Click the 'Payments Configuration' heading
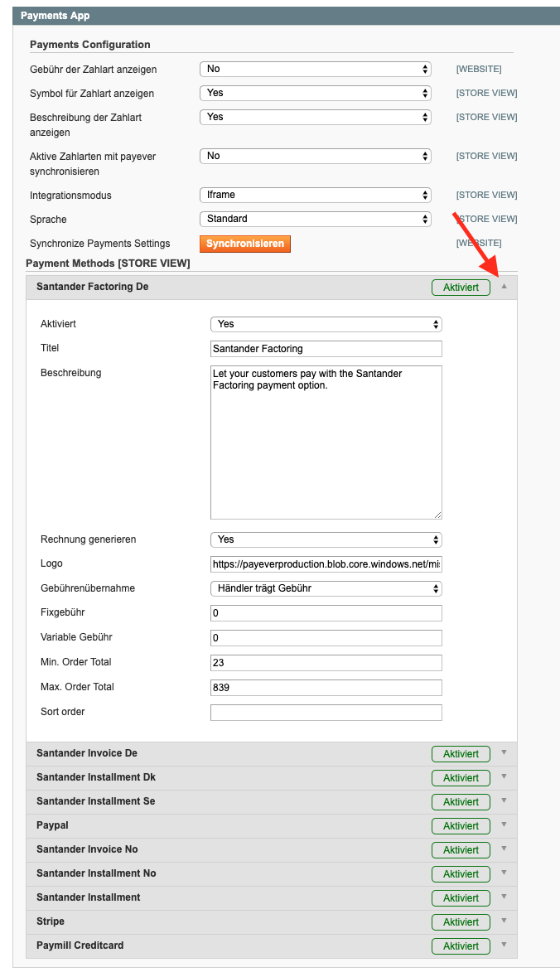 pyautogui.click(x=89, y=45)
